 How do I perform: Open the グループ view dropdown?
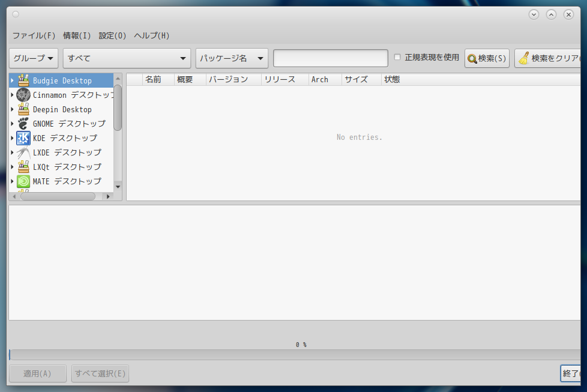[34, 58]
